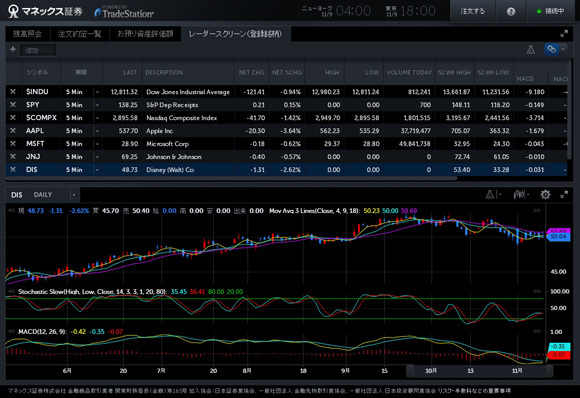Image resolution: width=580 pixels, height=398 pixels.
Task: Switch to the 残高照会 tab
Action: pyautogui.click(x=27, y=34)
